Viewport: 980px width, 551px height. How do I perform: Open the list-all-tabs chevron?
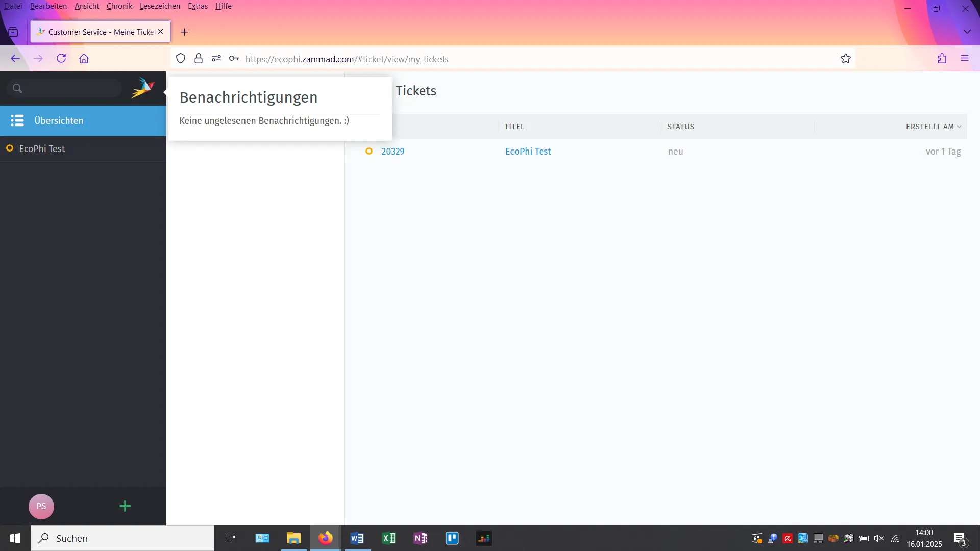967,31
